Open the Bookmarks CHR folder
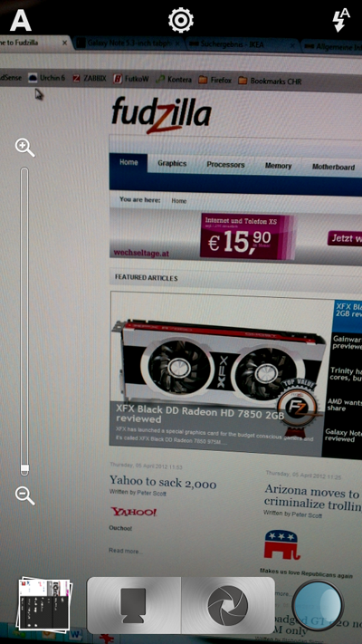Screen dimensions: 362x644 tap(270, 81)
